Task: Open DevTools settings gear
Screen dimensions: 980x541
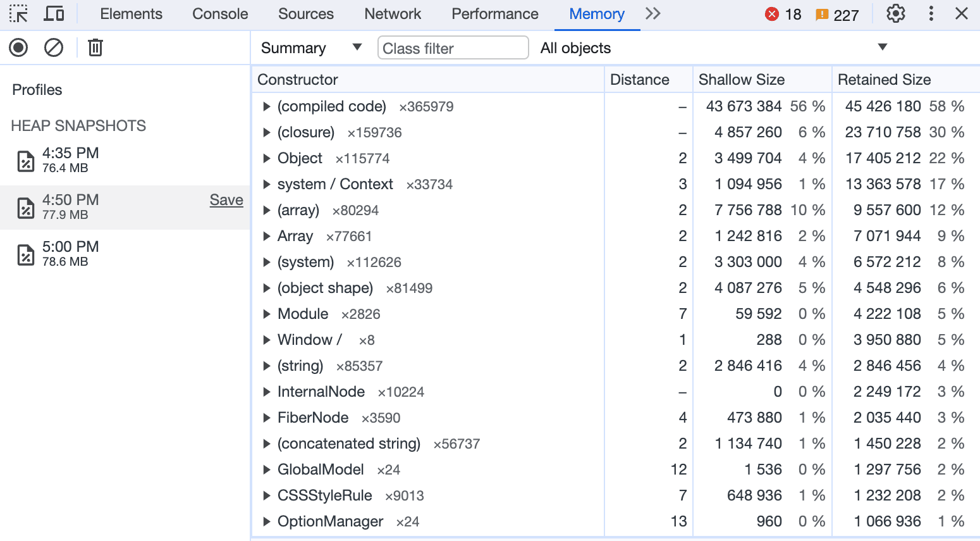Action: point(896,14)
